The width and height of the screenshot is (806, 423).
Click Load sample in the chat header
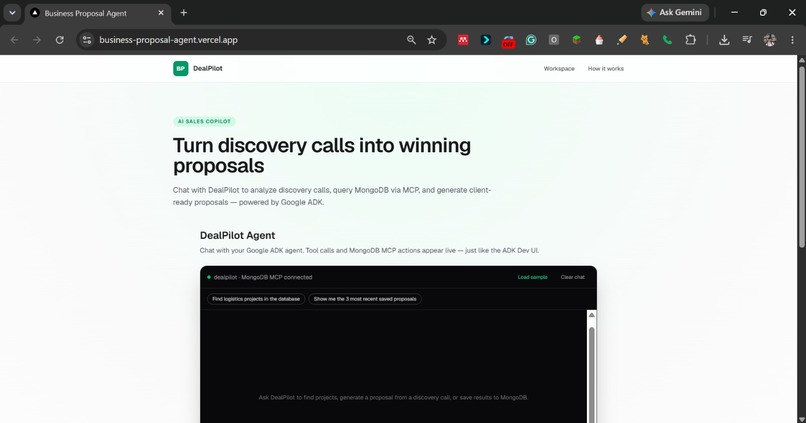[532, 277]
